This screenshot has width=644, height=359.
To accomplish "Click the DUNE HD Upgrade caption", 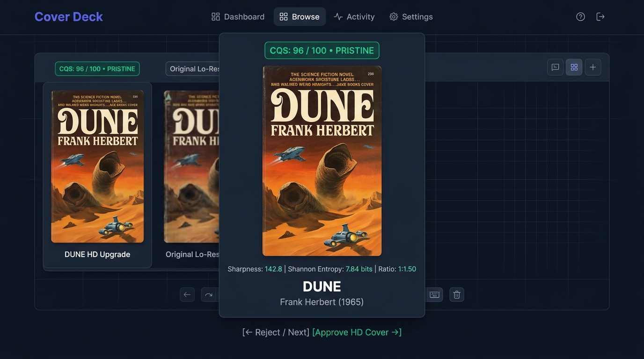I will [97, 254].
